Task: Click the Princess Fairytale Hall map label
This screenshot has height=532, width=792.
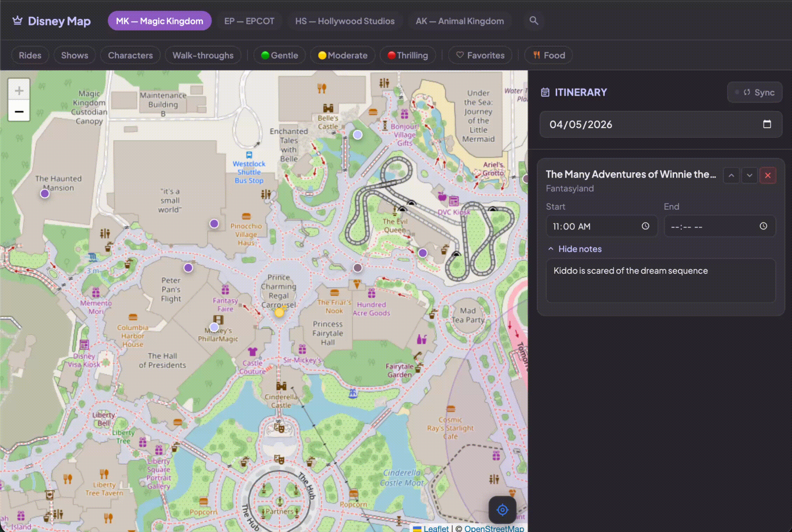Action: (328, 333)
